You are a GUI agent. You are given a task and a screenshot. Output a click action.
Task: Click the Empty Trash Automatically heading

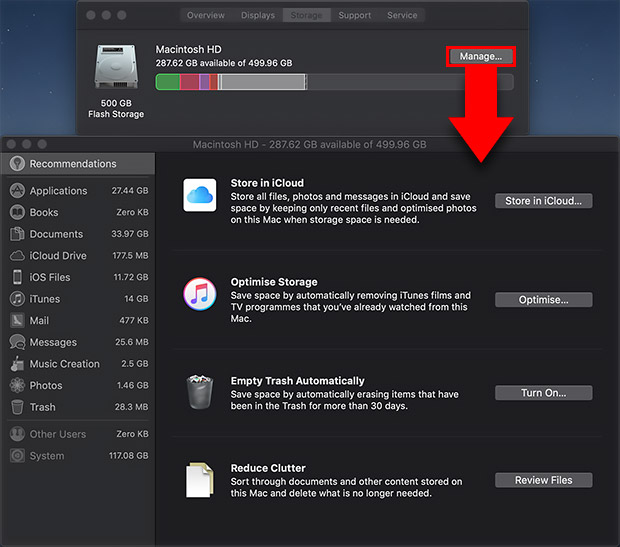297,381
